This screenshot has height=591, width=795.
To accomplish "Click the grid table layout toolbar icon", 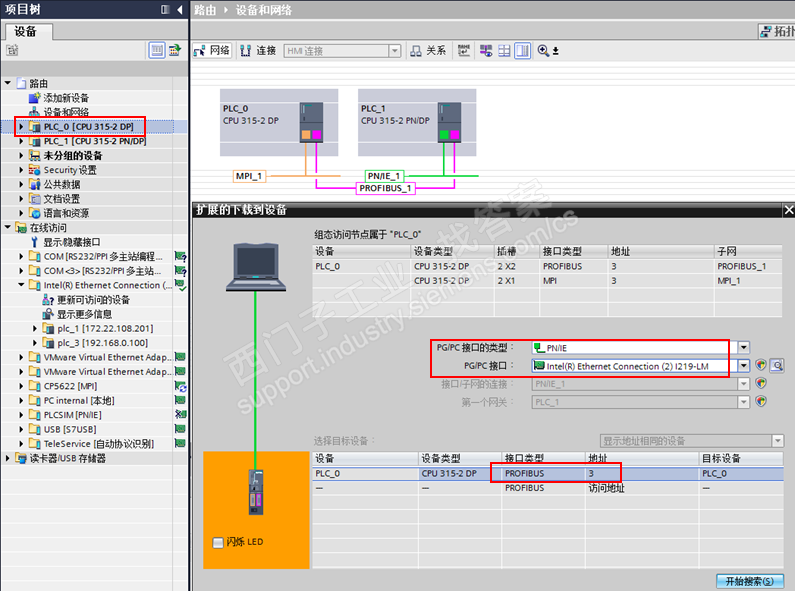I will [x=504, y=51].
